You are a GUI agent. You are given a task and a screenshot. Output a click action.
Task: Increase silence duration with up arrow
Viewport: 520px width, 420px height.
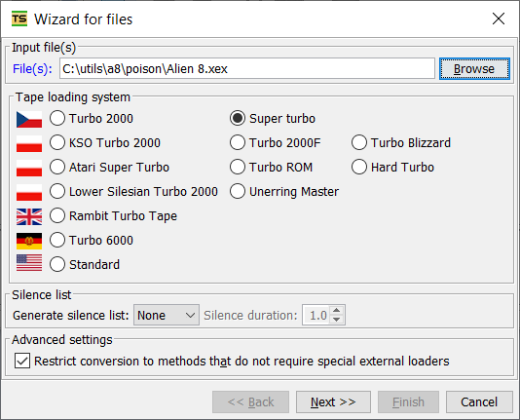(x=337, y=311)
